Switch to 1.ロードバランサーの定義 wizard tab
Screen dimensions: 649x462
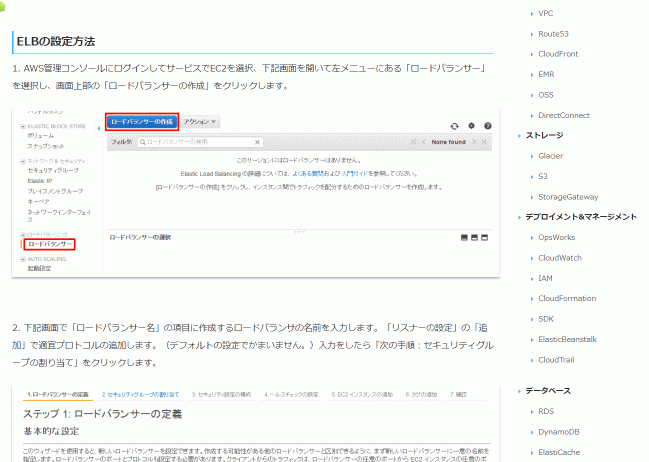(58, 395)
